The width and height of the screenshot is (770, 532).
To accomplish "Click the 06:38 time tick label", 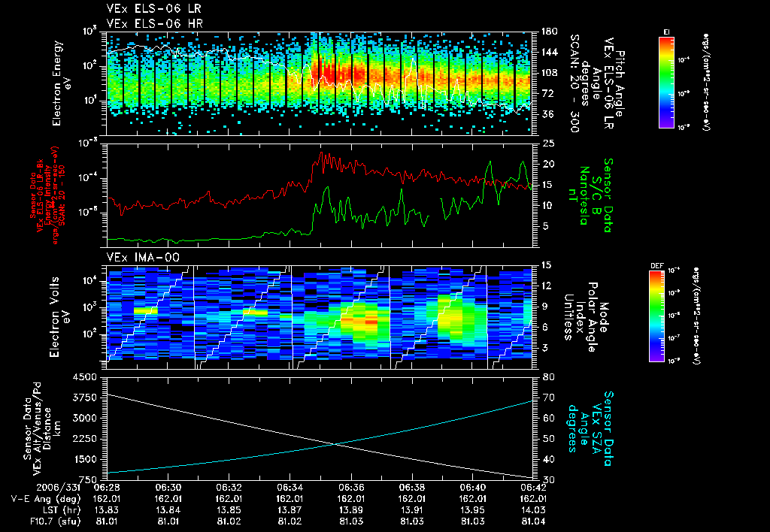I will coord(411,488).
